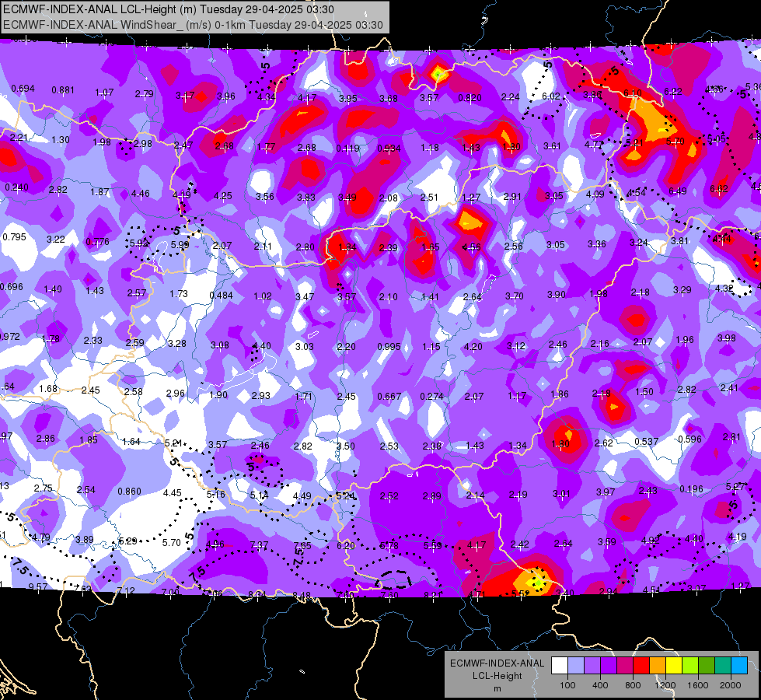Click the wind shear value 0.484
This screenshot has height=700, width=761.
pos(222,296)
